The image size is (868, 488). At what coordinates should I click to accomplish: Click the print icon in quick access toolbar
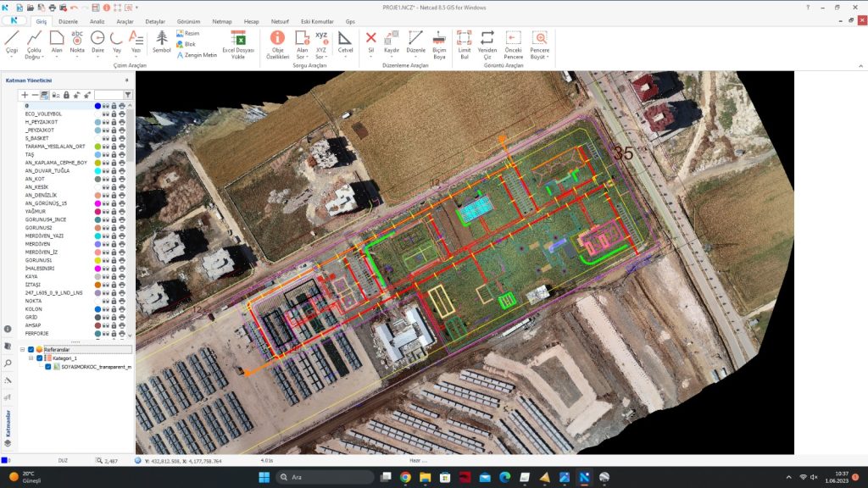tap(52, 8)
